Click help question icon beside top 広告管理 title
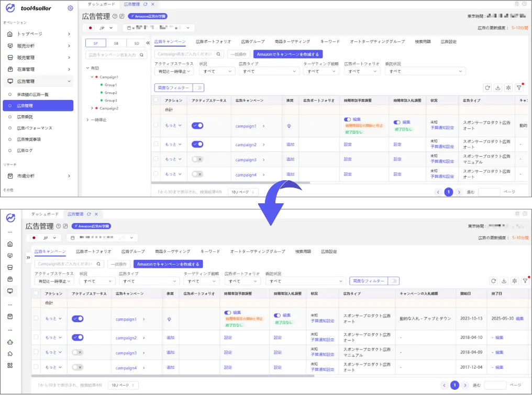 [115, 16]
